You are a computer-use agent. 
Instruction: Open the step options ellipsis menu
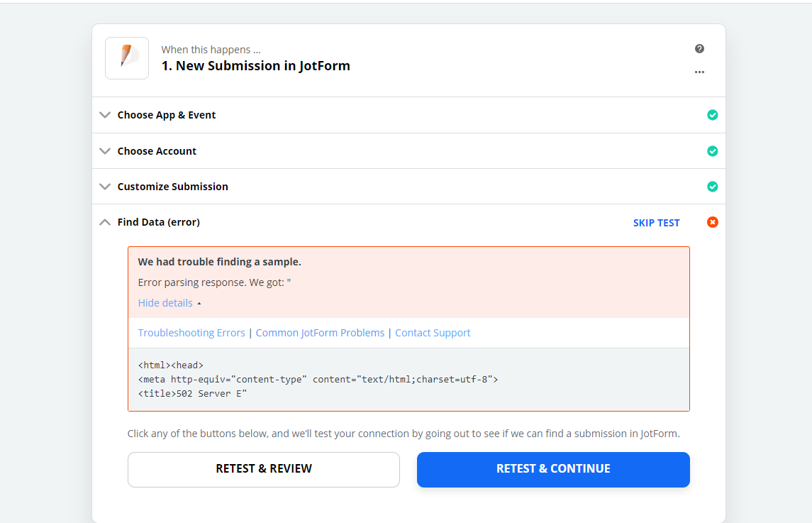tap(699, 72)
